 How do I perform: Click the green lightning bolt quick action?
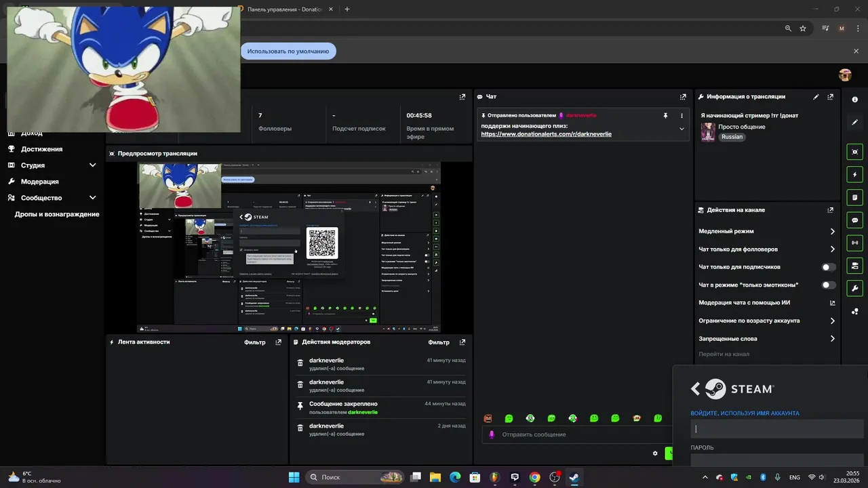[854, 174]
